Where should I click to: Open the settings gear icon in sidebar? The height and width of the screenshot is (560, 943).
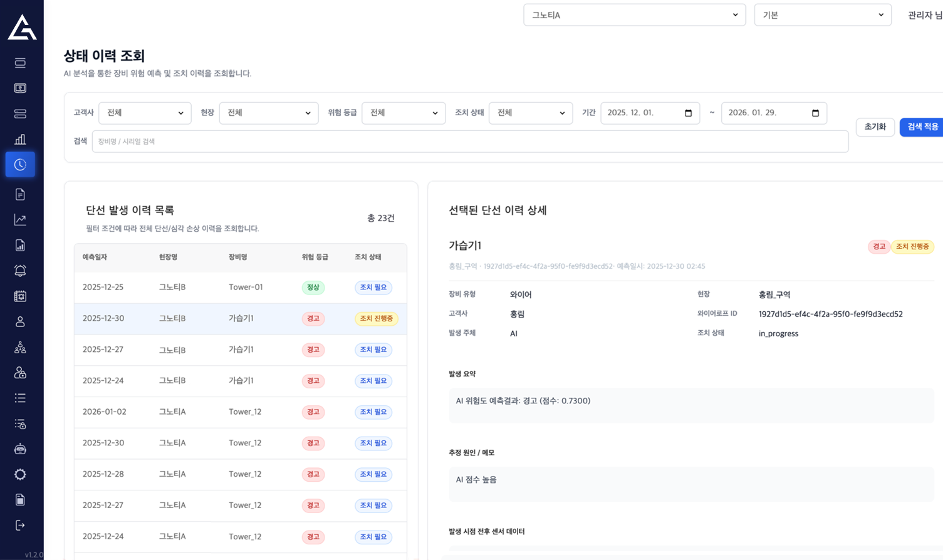(20, 474)
